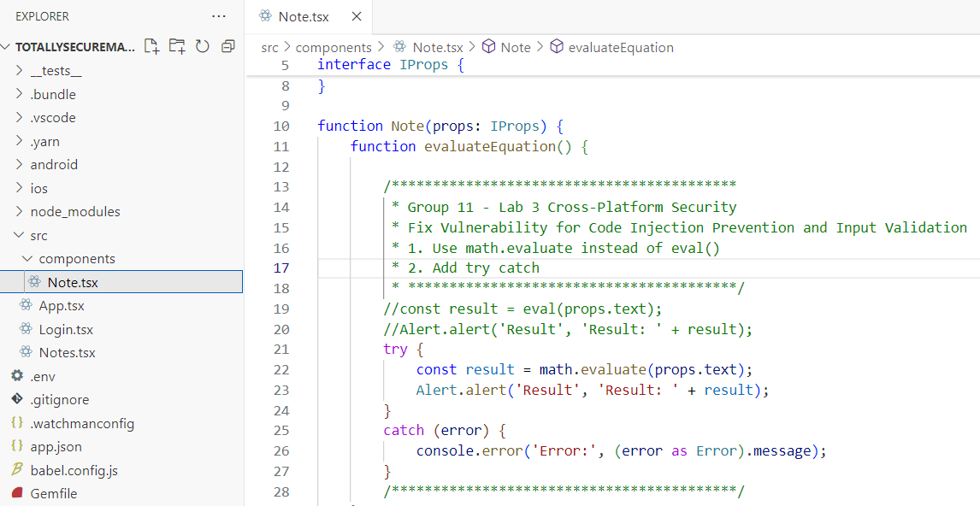Viewport: 980px width, 506px height.
Task: Click cube icon before evaluateEquation breadcrumb
Action: tap(556, 47)
